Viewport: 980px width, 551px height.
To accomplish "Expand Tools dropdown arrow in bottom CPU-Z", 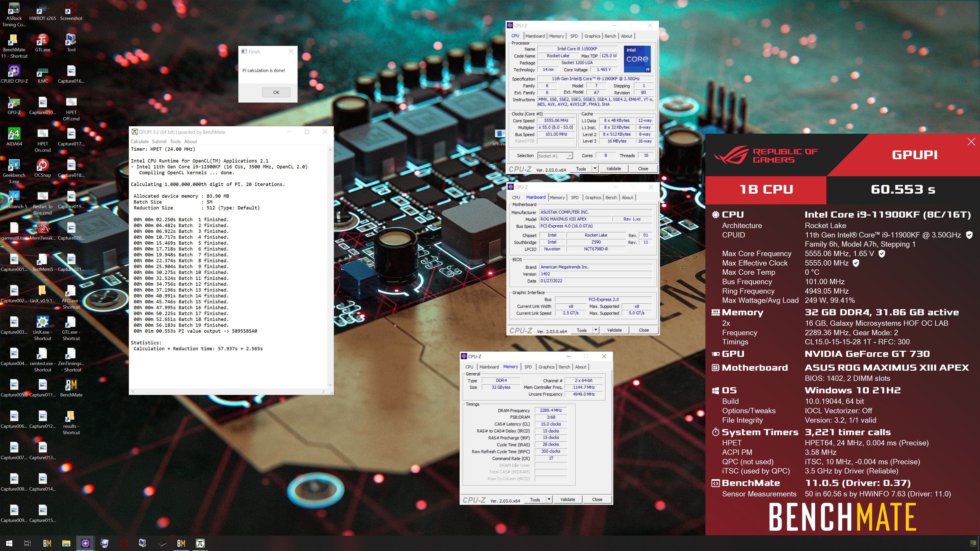I will click(549, 499).
